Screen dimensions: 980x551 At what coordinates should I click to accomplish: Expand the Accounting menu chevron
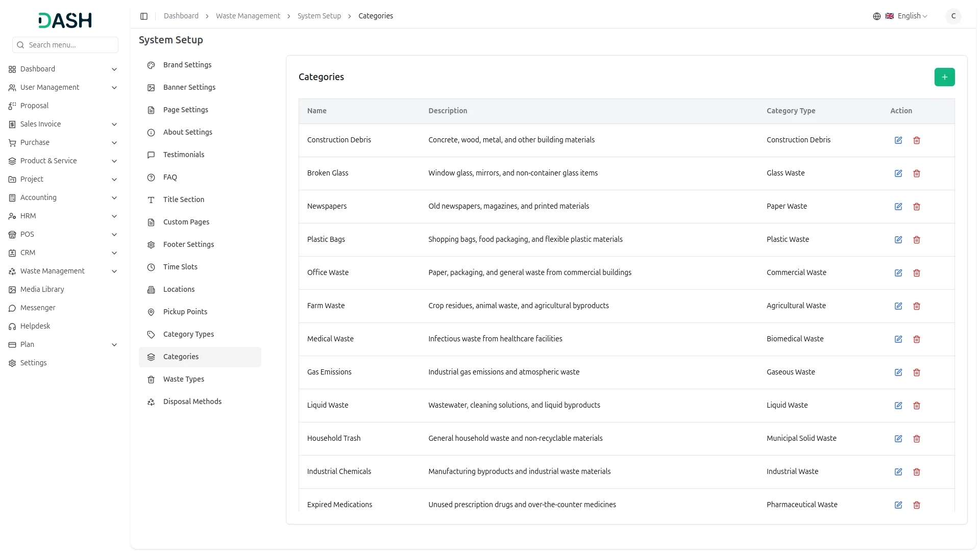tap(114, 198)
